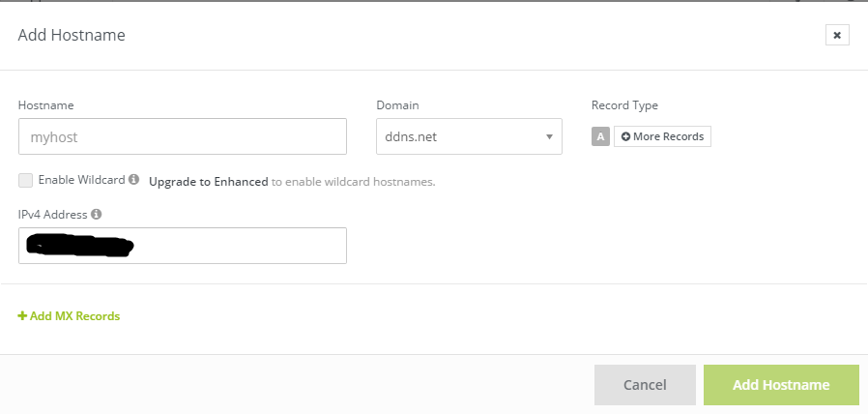The width and height of the screenshot is (868, 414).
Task: Click the Record Type label
Action: click(623, 105)
